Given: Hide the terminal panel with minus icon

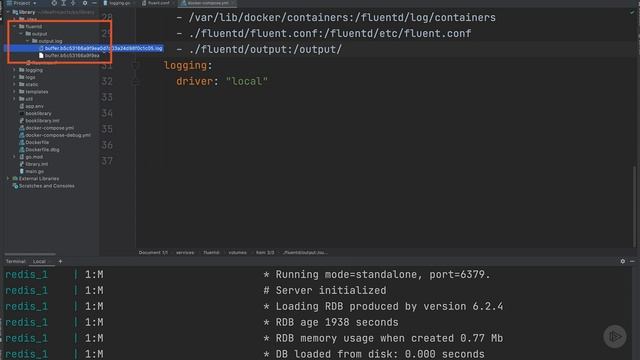Looking at the screenshot, I should pos(632,261).
